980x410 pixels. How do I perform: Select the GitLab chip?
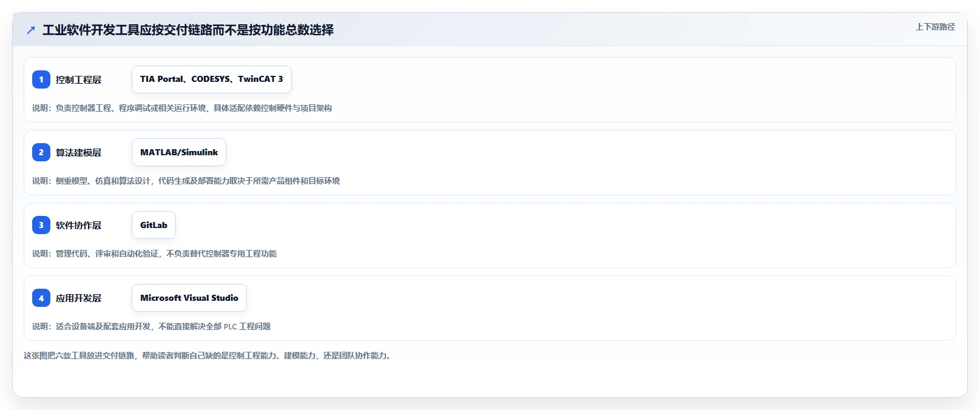point(154,225)
